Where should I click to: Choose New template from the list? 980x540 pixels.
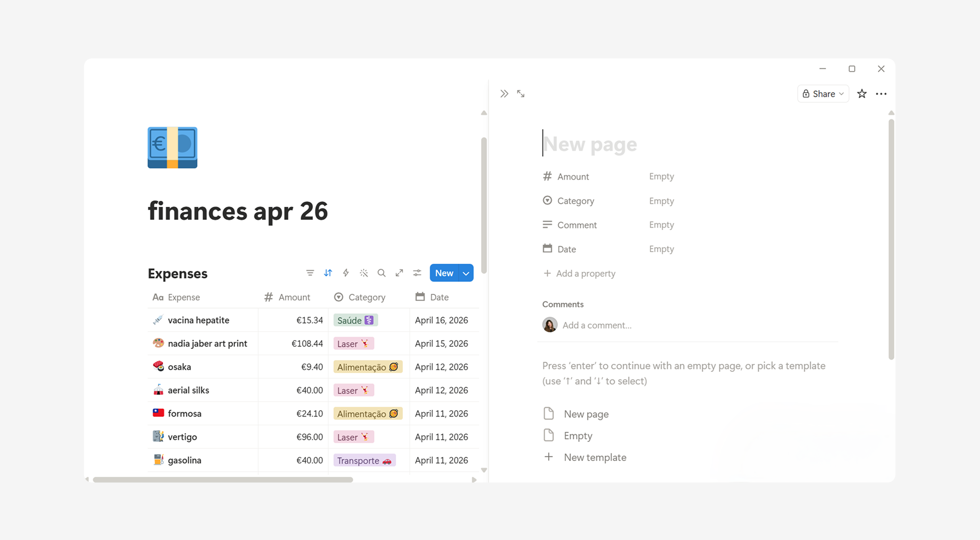(x=595, y=457)
